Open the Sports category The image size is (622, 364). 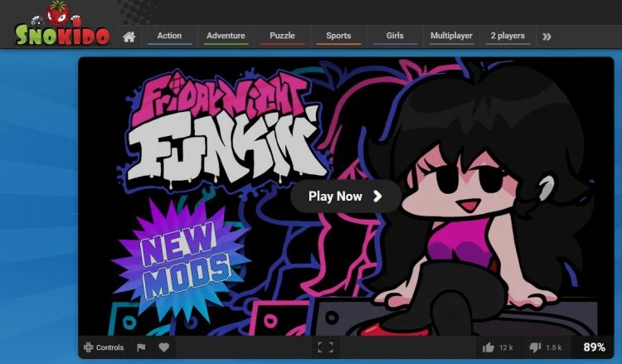click(x=338, y=36)
